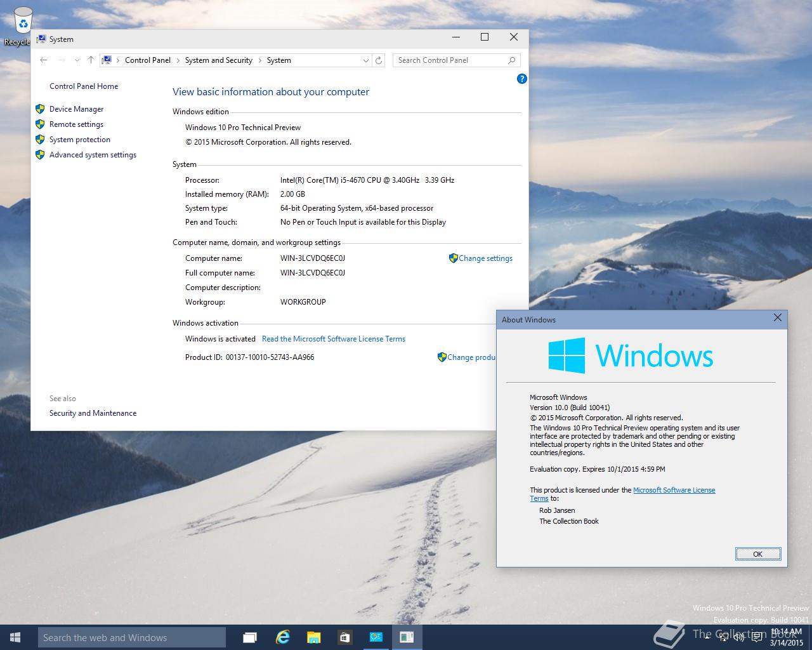Open the Recycle Bin desktop icon

[x=22, y=26]
